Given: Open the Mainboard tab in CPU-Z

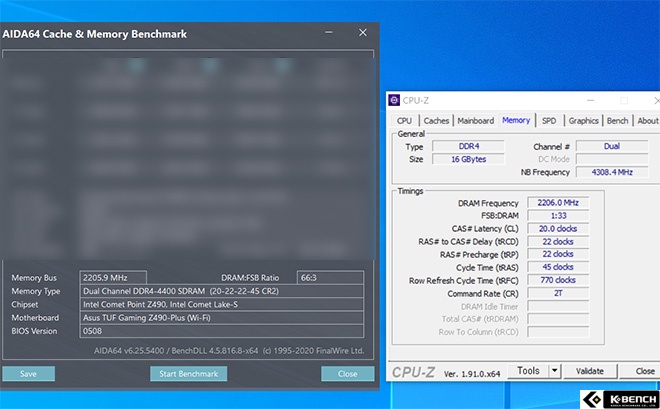Looking at the screenshot, I should click(476, 121).
